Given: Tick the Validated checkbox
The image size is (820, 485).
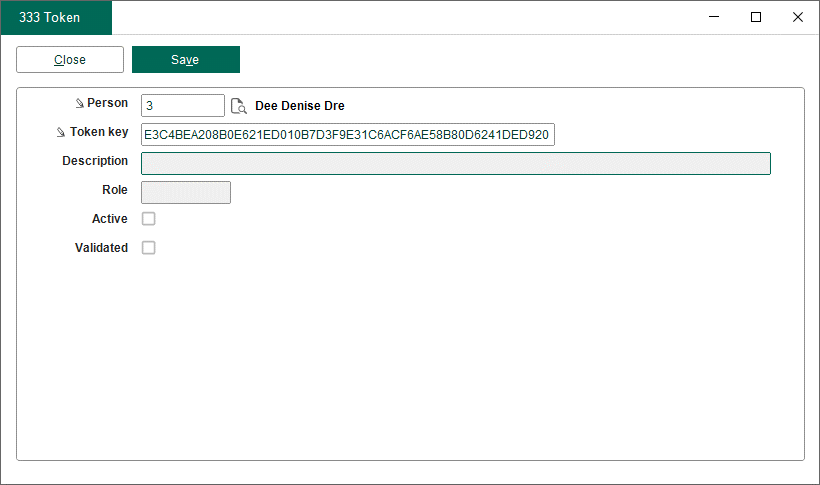Looking at the screenshot, I should [149, 247].
